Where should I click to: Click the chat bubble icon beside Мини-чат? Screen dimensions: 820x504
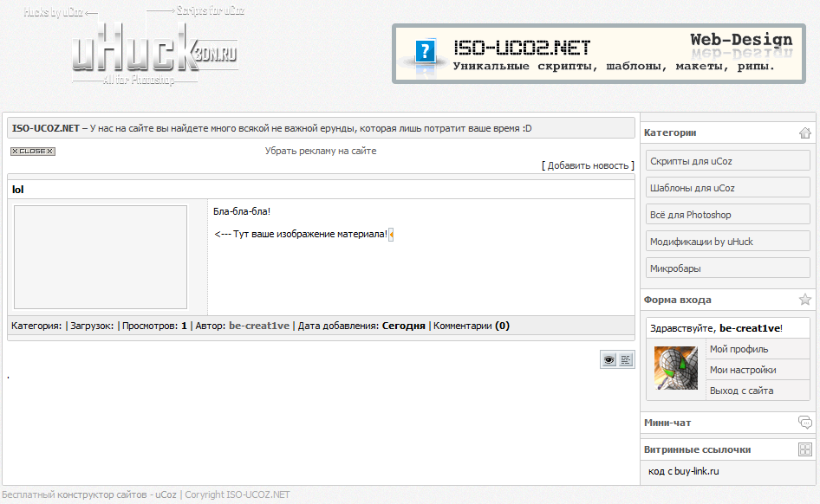804,423
